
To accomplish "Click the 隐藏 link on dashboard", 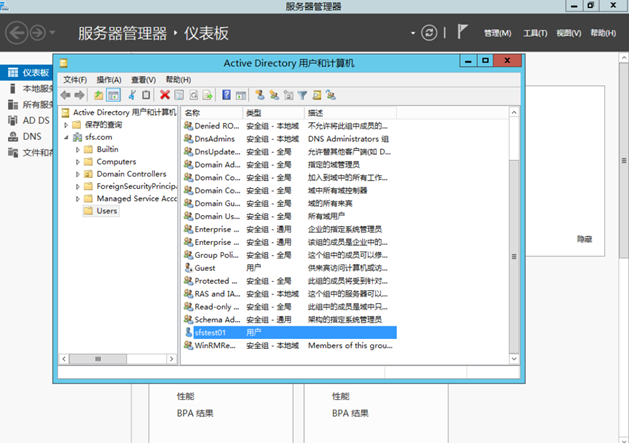I will coord(584,239).
